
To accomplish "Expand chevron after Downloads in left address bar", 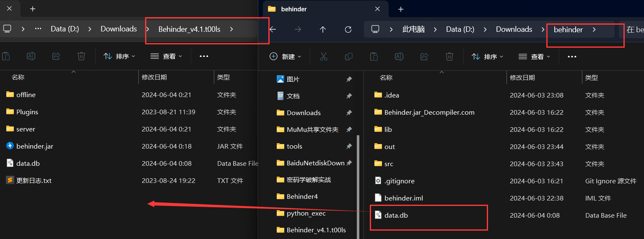I will [x=148, y=29].
